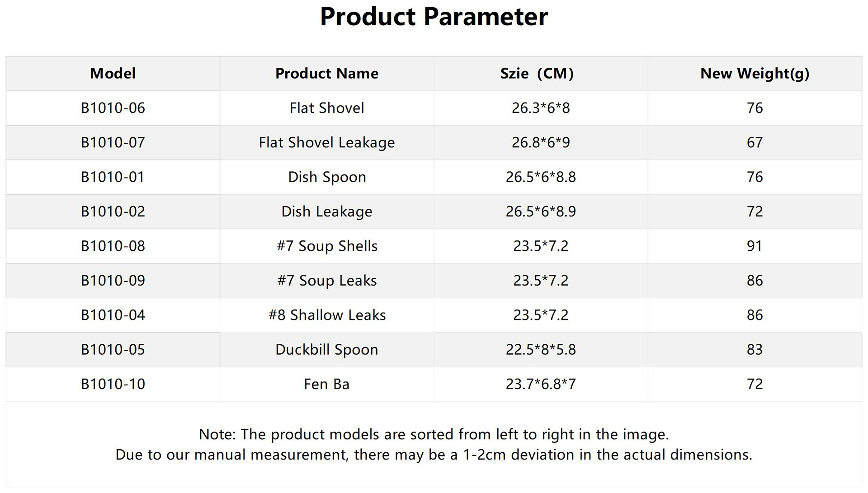
Task: Click the size value 23.7*6.8*7
Action: pos(541,384)
